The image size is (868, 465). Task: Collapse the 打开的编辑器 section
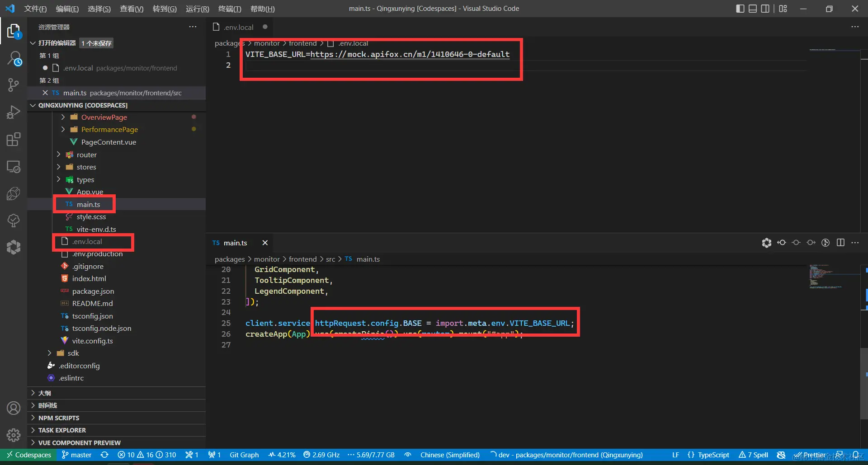(33, 43)
